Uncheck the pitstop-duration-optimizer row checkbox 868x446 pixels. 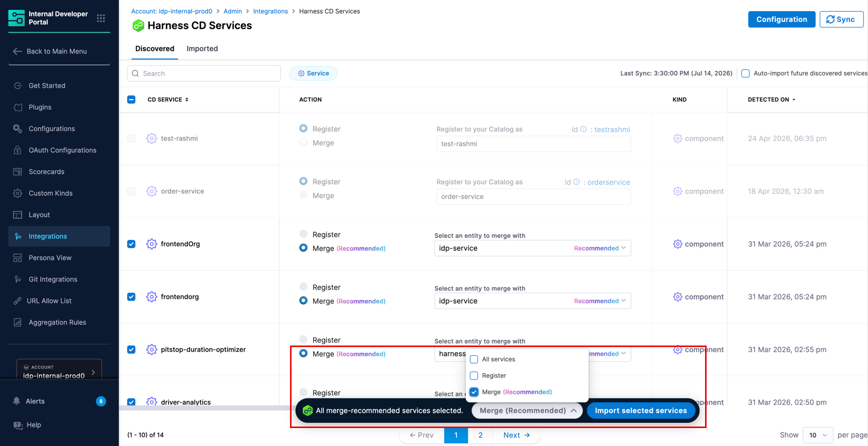pos(131,350)
